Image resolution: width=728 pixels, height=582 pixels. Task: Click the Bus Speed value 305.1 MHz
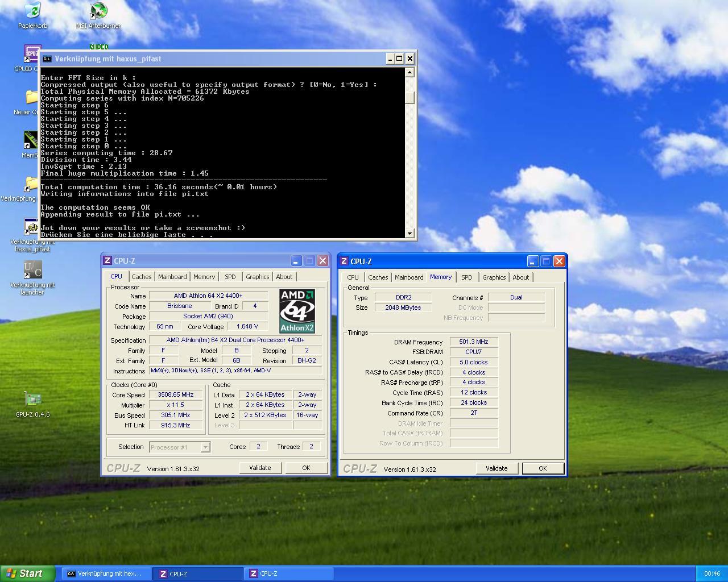pyautogui.click(x=176, y=415)
